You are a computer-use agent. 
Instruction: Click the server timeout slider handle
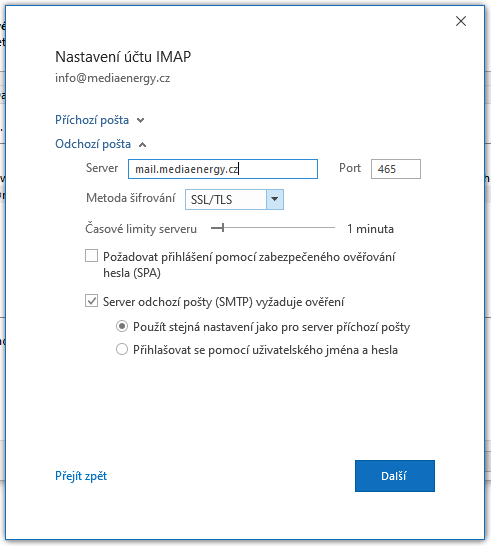pyautogui.click(x=223, y=228)
